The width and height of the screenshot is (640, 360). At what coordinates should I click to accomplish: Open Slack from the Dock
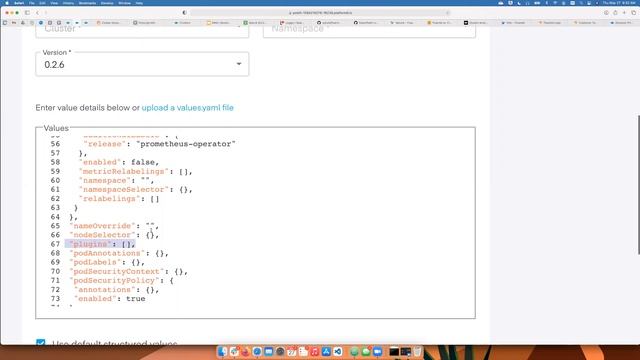(x=234, y=351)
